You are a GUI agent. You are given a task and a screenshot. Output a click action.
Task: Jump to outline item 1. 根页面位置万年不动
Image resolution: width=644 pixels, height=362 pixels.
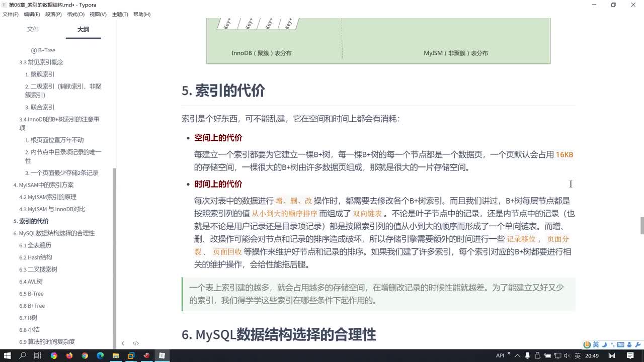tap(54, 140)
